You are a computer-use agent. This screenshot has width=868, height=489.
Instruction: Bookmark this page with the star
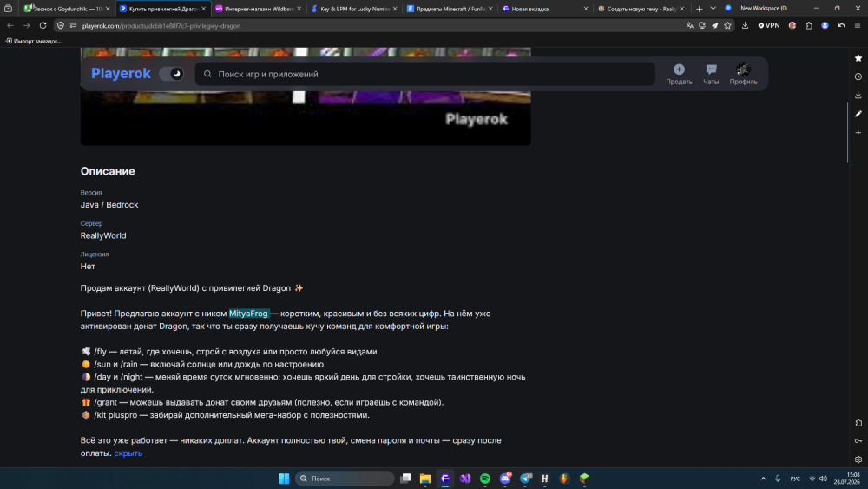tap(727, 25)
